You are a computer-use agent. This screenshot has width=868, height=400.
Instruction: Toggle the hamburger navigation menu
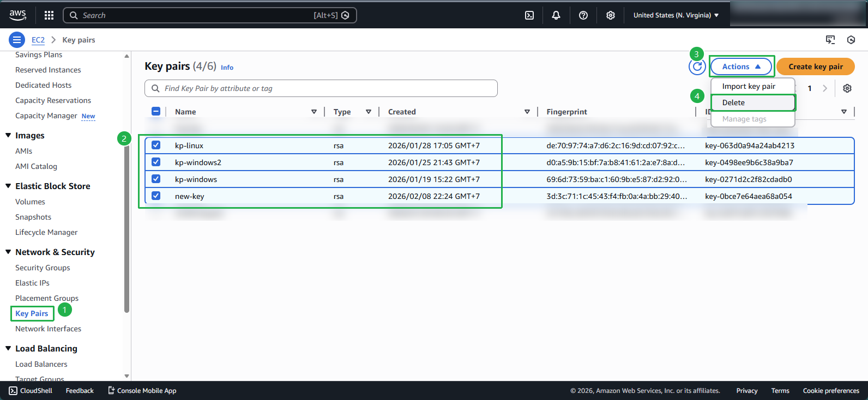click(17, 40)
